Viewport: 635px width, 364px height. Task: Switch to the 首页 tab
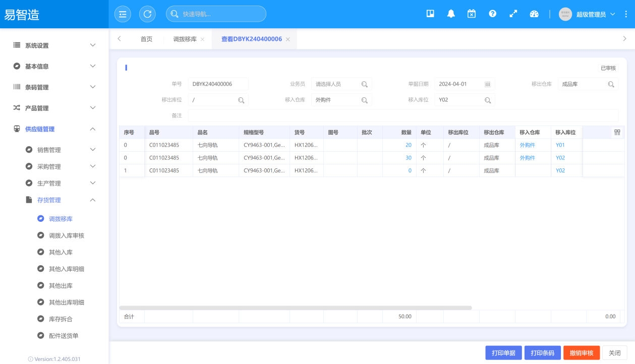click(x=146, y=39)
